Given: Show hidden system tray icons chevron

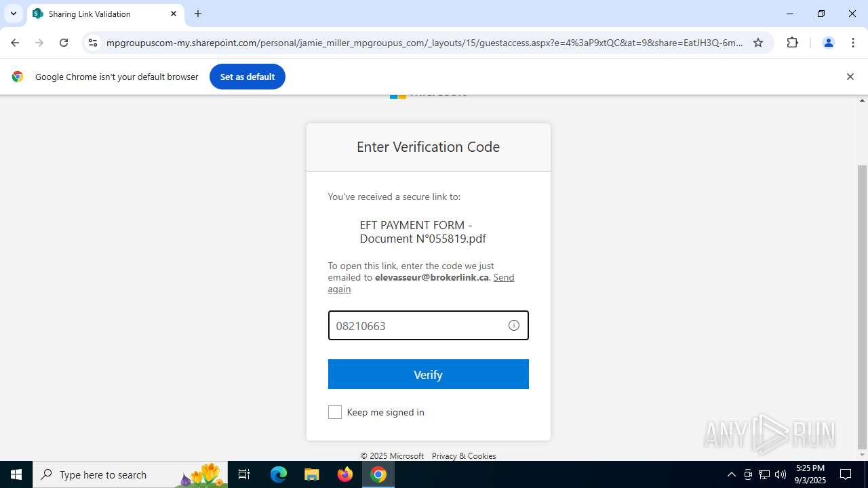Looking at the screenshot, I should tap(731, 474).
